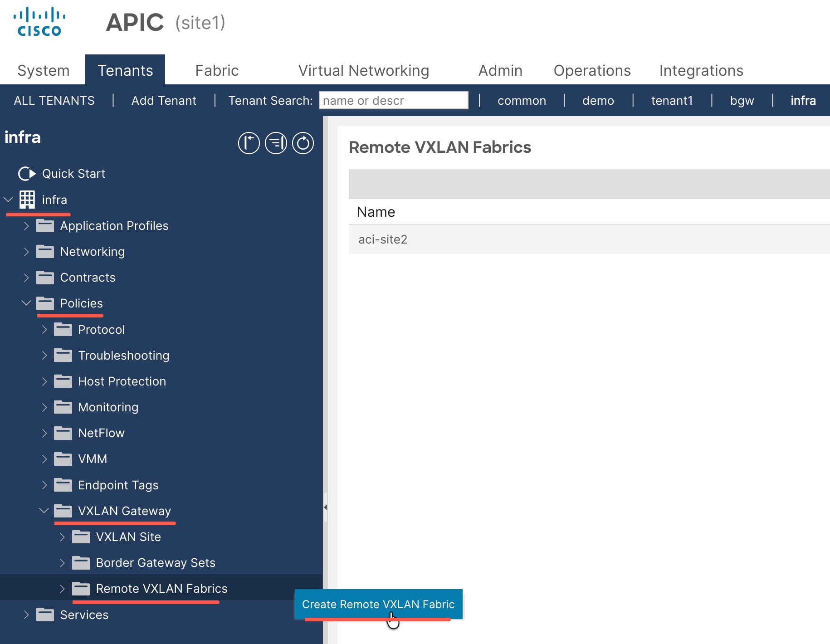The image size is (830, 644).
Task: Expand the Contracts node chevron
Action: 26,278
